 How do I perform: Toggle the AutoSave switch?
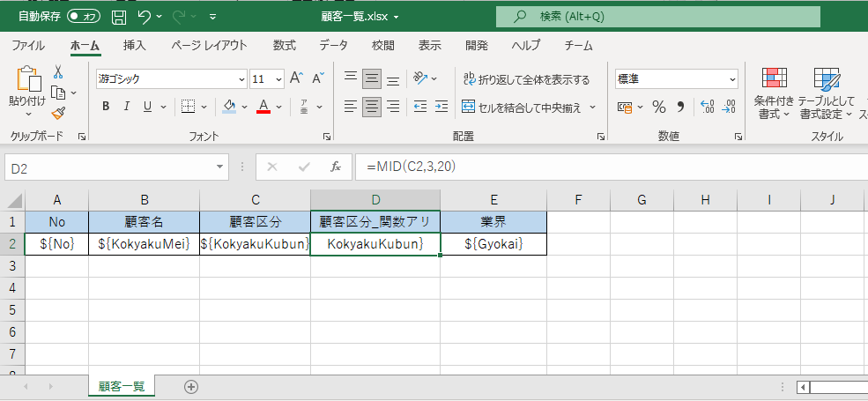[84, 16]
